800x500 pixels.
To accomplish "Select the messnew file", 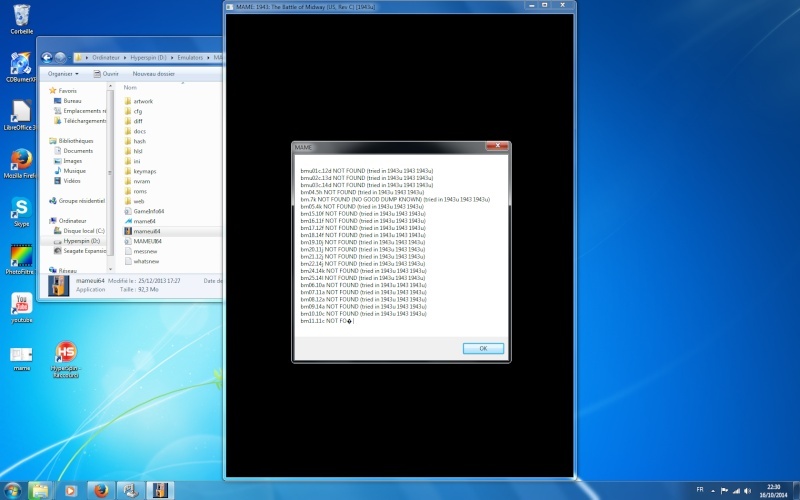I will click(x=141, y=252).
